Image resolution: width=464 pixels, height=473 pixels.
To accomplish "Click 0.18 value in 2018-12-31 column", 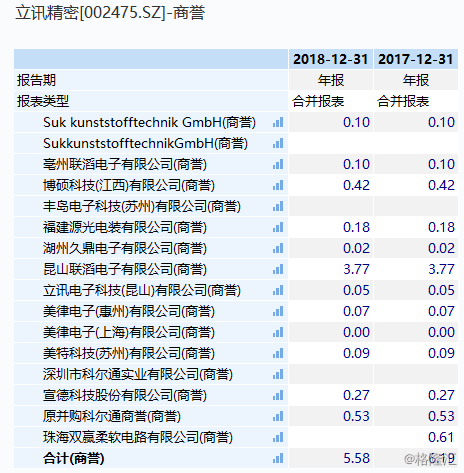I will tap(356, 227).
